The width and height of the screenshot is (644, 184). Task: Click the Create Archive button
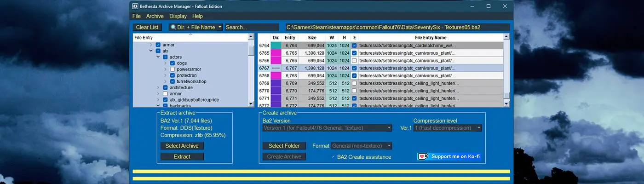coord(284,156)
